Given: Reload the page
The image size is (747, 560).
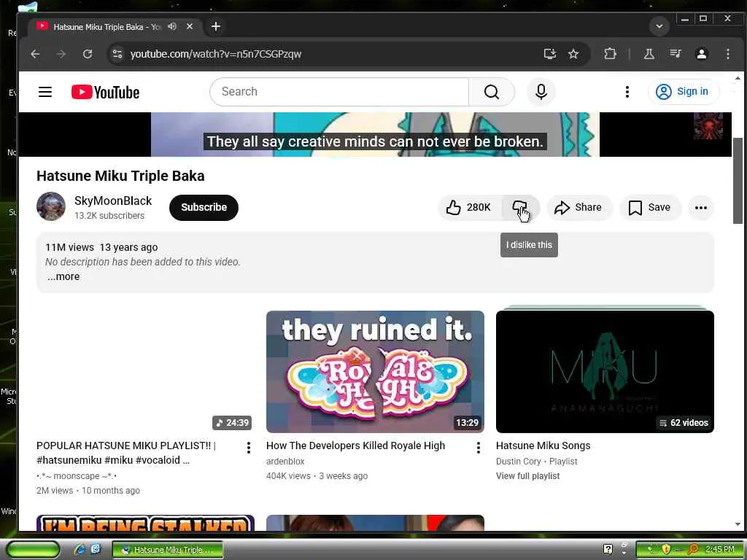Looking at the screenshot, I should point(88,54).
